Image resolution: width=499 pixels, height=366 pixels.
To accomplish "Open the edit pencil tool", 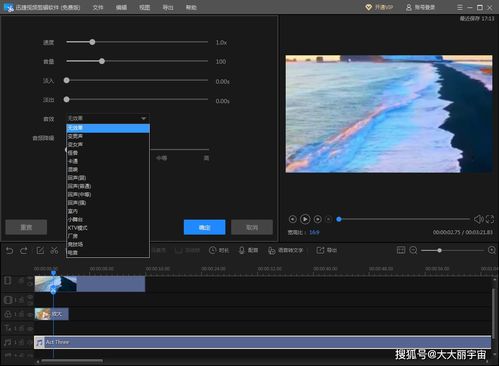I will [40, 251].
